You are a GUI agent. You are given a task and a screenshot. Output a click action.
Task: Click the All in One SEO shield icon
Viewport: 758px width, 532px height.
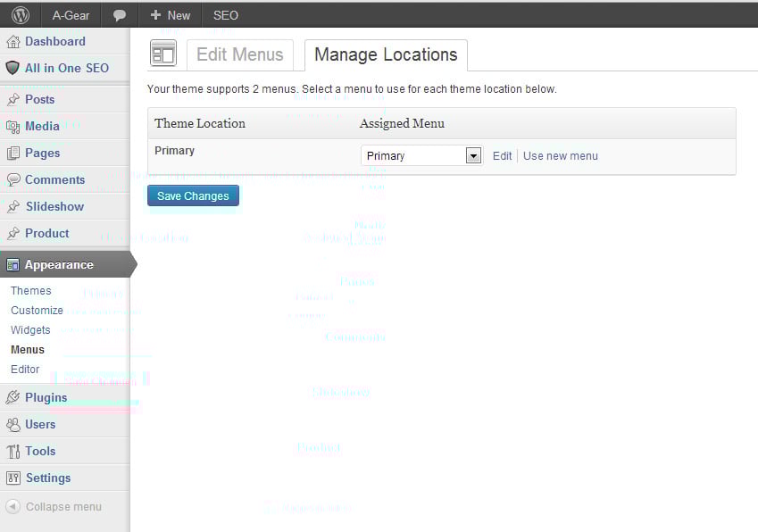(x=12, y=69)
